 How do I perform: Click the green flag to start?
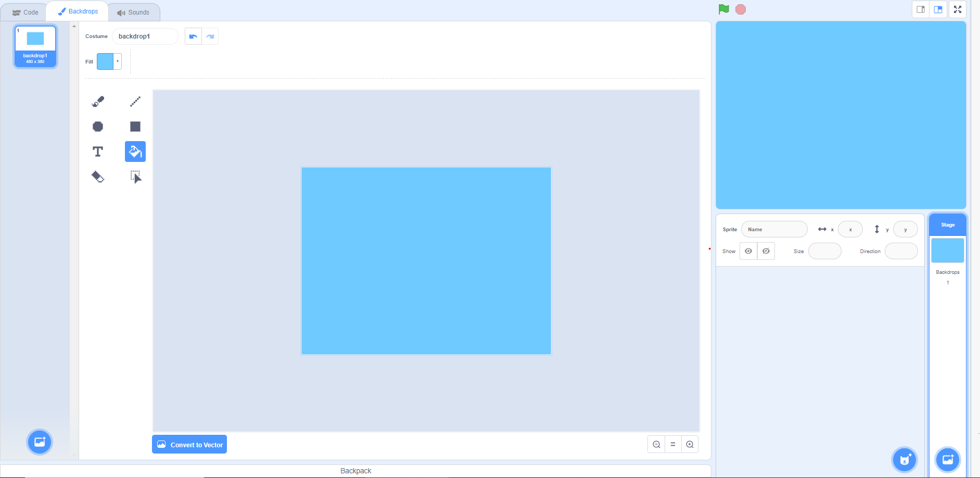click(723, 9)
